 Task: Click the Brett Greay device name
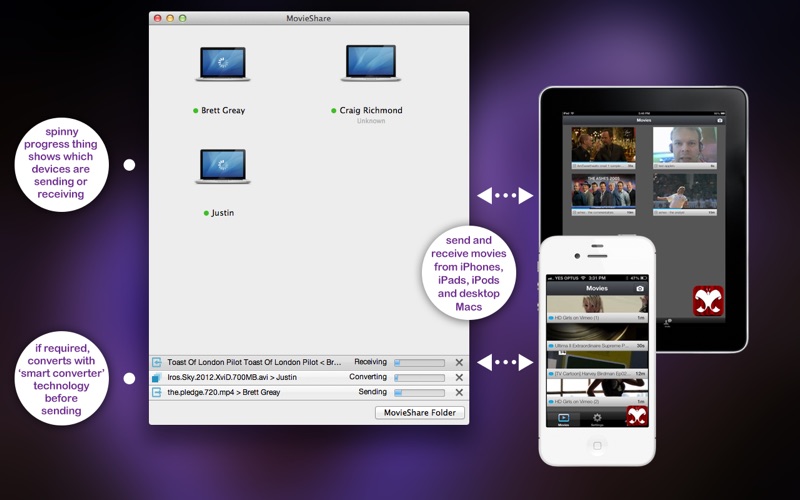click(x=223, y=110)
